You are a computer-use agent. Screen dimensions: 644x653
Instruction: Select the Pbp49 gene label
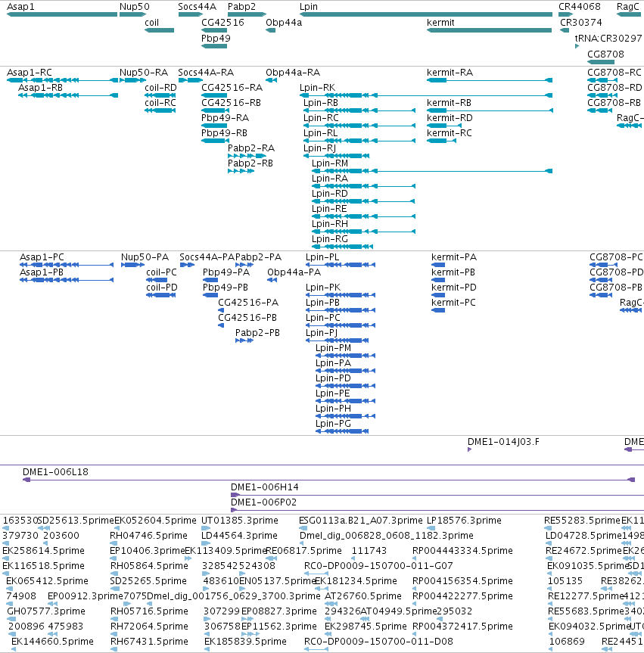216,39
